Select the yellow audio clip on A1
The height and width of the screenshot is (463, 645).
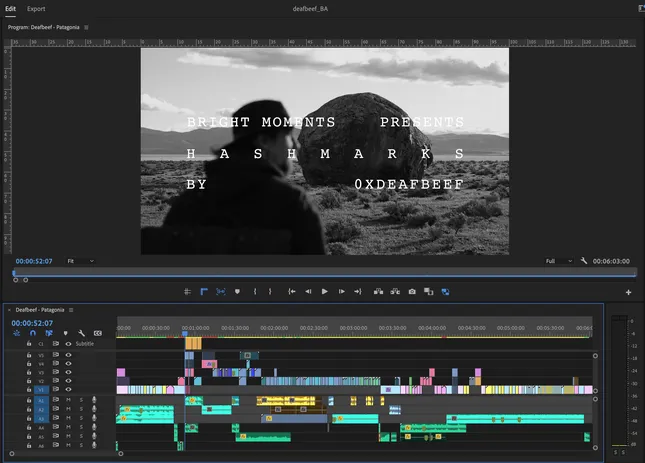pos(286,400)
